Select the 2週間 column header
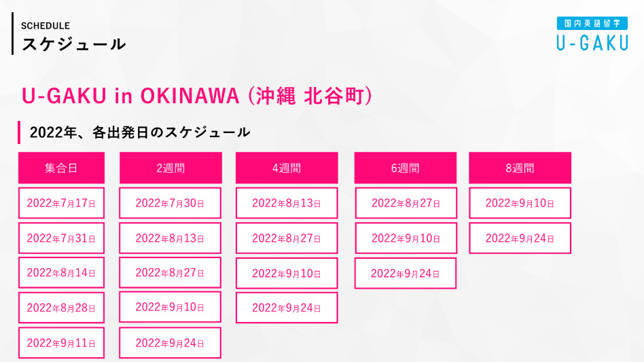Image resolution: width=644 pixels, height=362 pixels. 171,168
